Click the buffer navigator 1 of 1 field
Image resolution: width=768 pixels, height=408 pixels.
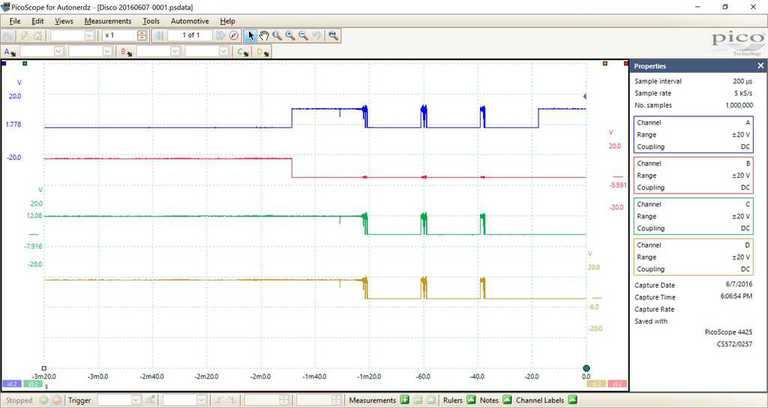[x=189, y=35]
